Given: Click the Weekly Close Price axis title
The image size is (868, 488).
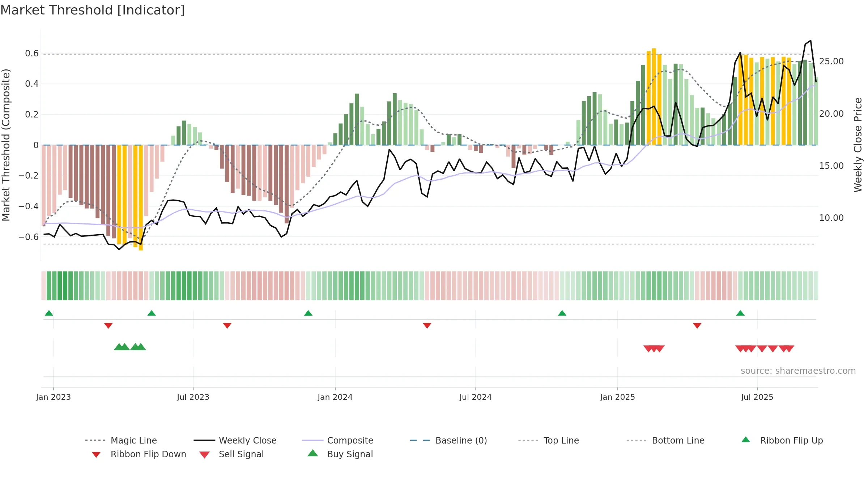Looking at the screenshot, I should (858, 145).
